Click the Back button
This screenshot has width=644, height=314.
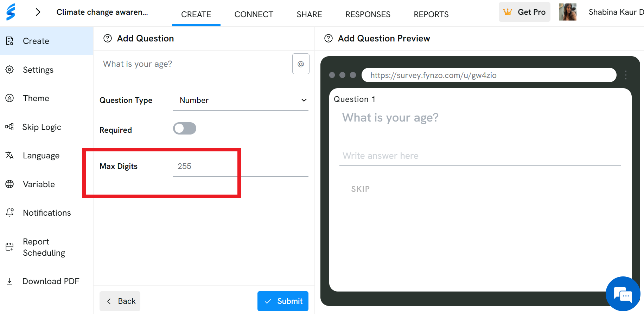pyautogui.click(x=120, y=301)
